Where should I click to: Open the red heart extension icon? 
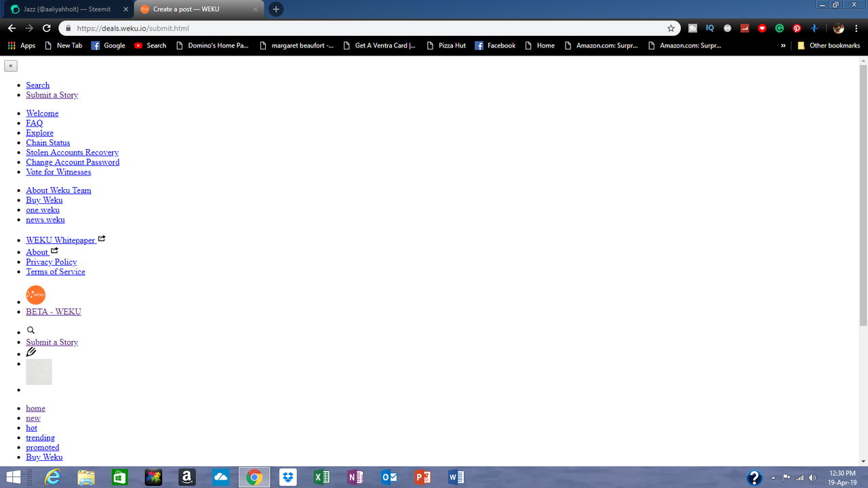[762, 28]
